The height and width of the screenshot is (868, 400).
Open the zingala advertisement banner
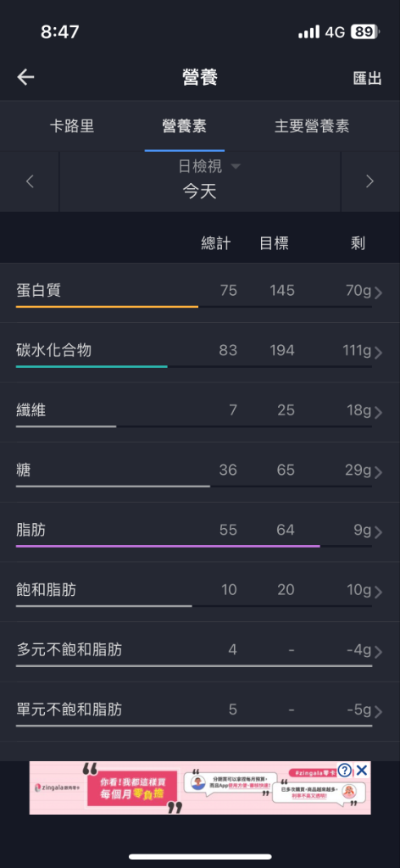(x=200, y=787)
